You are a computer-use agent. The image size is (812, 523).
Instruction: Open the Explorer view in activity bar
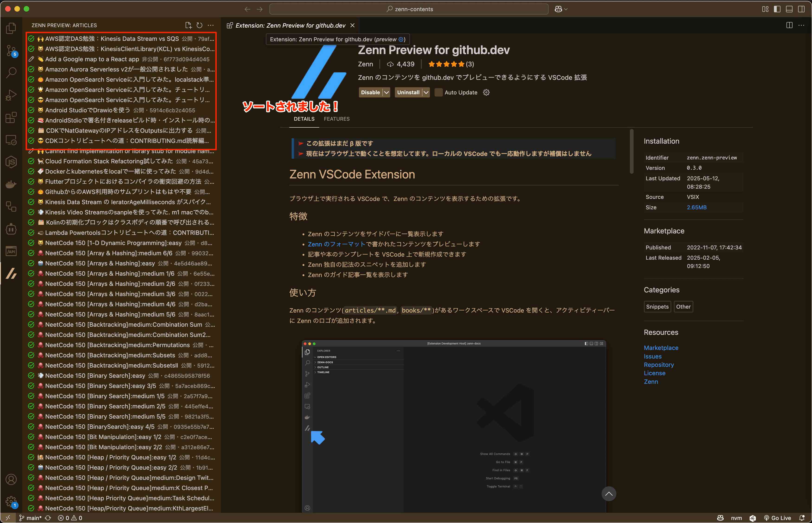point(11,28)
